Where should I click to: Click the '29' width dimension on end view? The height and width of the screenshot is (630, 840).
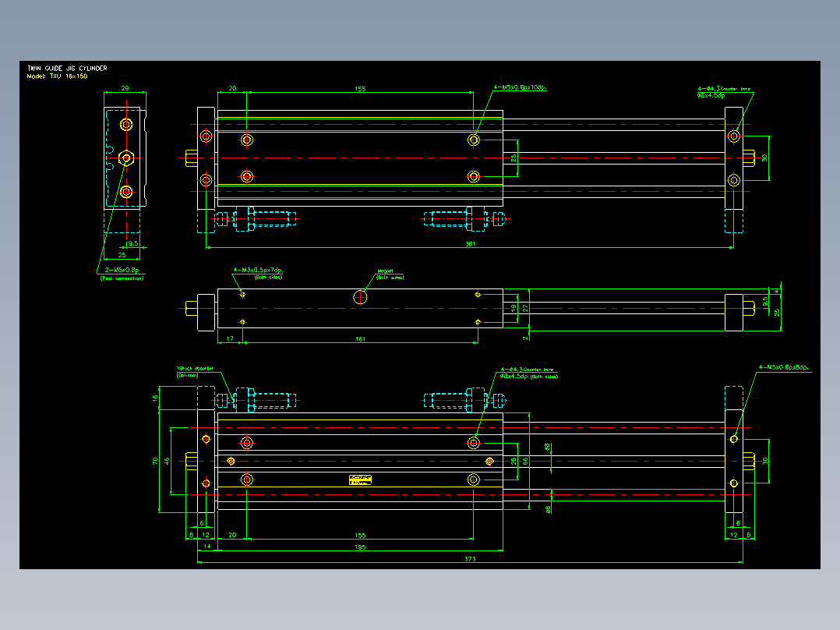point(125,88)
